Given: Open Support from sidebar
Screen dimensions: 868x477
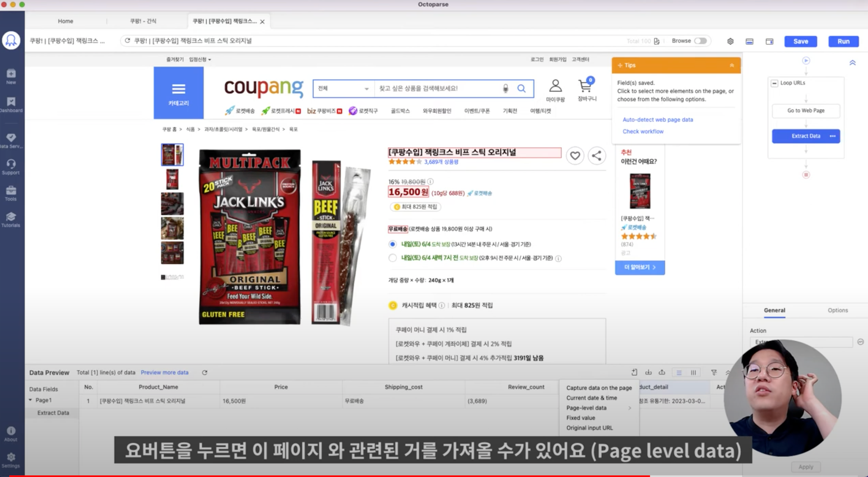Looking at the screenshot, I should pyautogui.click(x=11, y=167).
